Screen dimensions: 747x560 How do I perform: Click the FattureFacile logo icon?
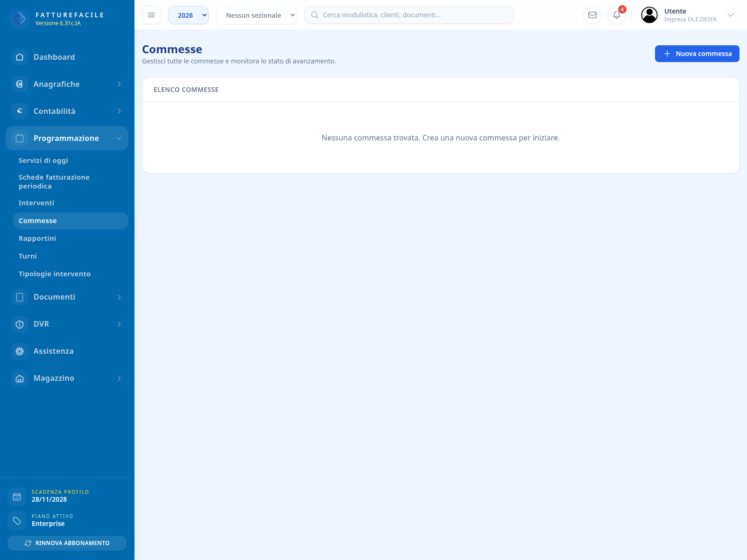click(x=20, y=19)
